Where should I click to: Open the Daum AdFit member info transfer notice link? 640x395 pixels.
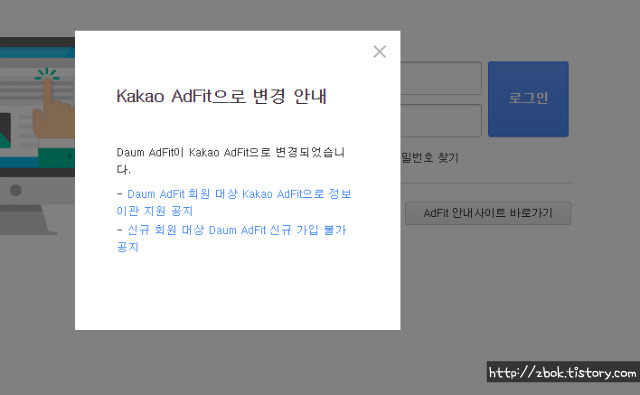click(x=234, y=202)
